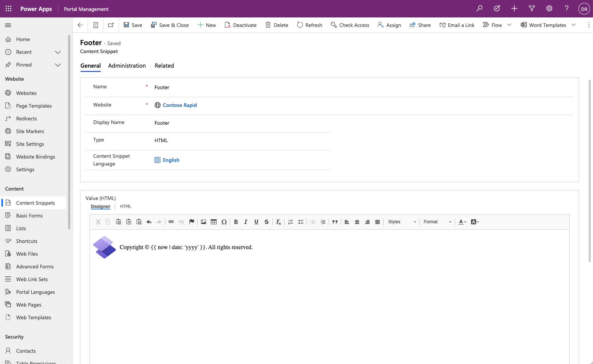Open the background color picker

[475, 222]
